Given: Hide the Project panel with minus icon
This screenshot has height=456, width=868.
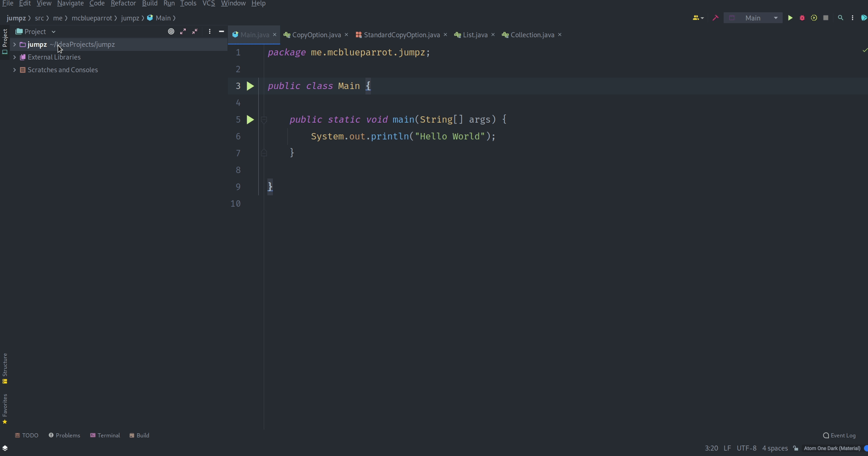Looking at the screenshot, I should [x=222, y=31].
